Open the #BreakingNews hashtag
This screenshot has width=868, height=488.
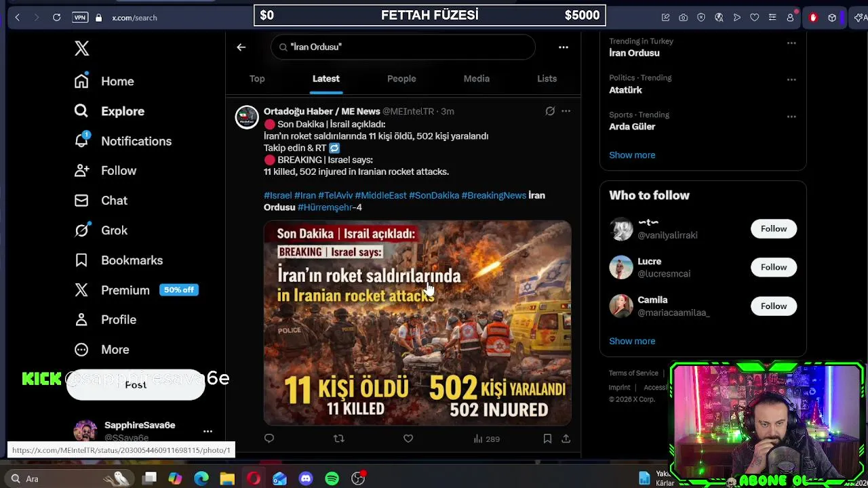494,195
